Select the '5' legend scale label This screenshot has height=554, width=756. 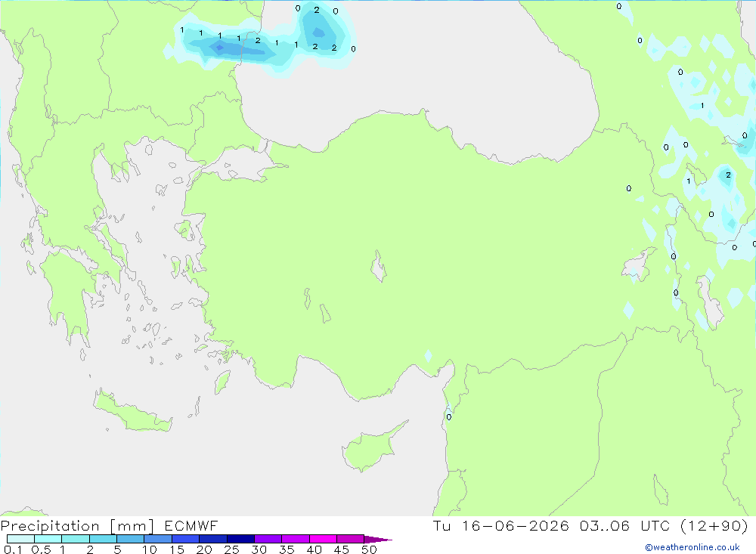tap(117, 549)
